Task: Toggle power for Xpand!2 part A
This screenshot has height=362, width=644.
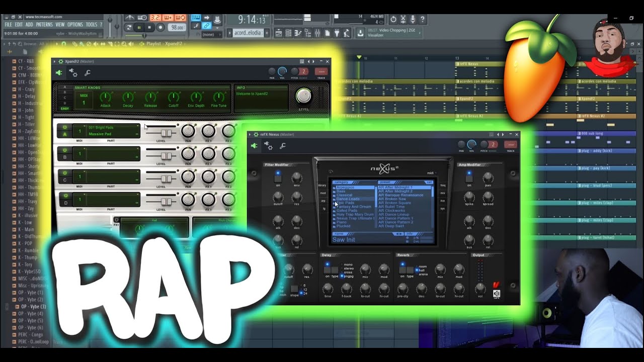Action: 65,127
